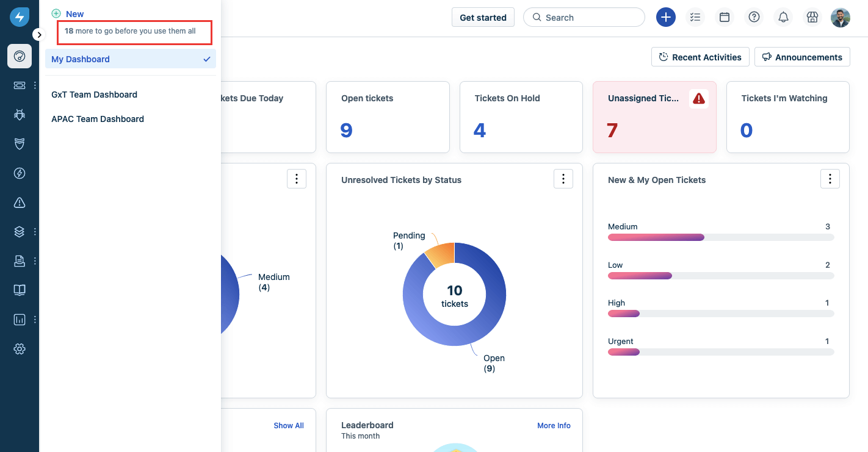Screen dimensions: 868x452
Task: Open the Assets module (layers icon)
Action: point(19,231)
